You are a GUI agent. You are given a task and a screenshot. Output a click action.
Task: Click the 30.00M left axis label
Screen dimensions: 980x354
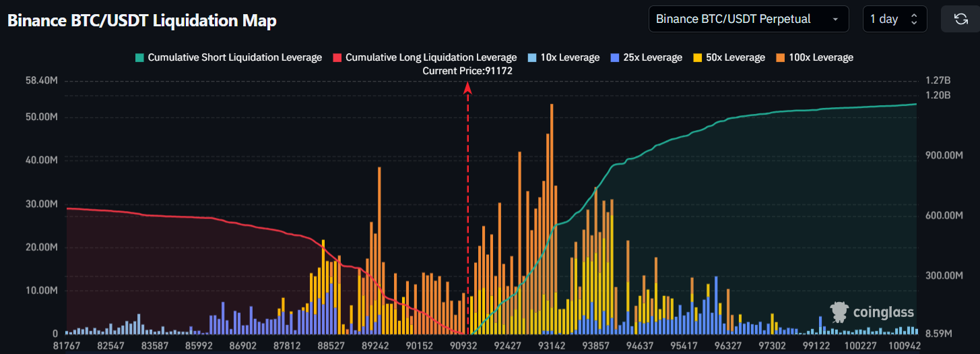pos(40,204)
